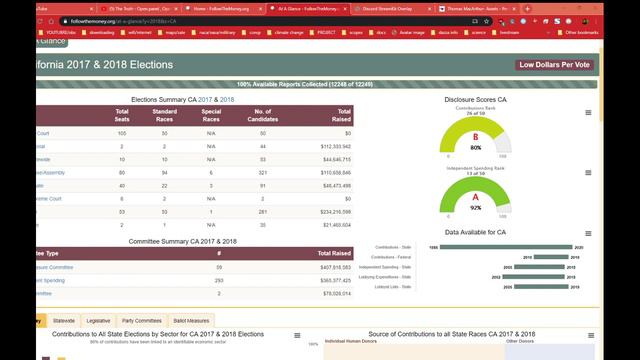Click the white S extension icon
Viewport: 640px width, 360px height.
[557, 21]
